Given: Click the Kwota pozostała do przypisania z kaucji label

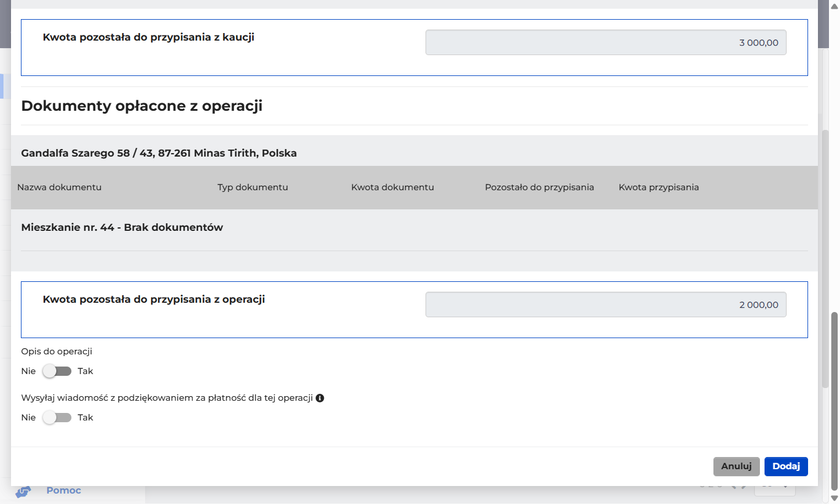Looking at the screenshot, I should 149,37.
